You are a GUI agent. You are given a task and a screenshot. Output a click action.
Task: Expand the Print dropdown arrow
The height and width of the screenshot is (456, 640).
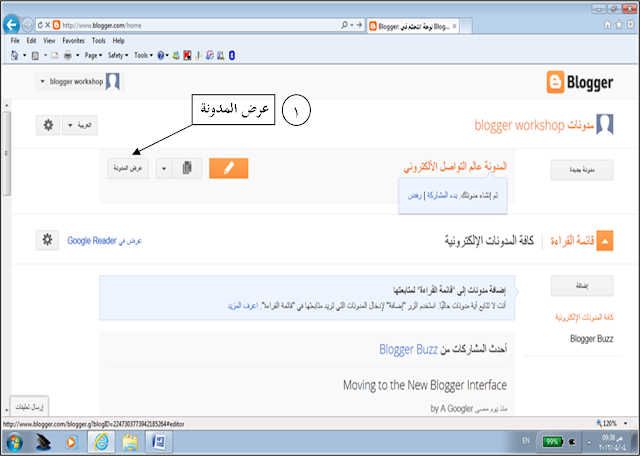pos(78,55)
